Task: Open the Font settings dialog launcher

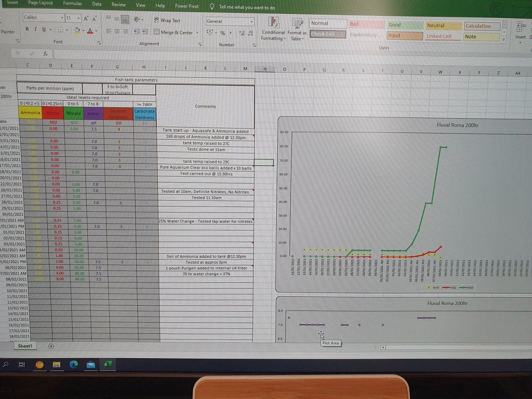Action: (99, 43)
